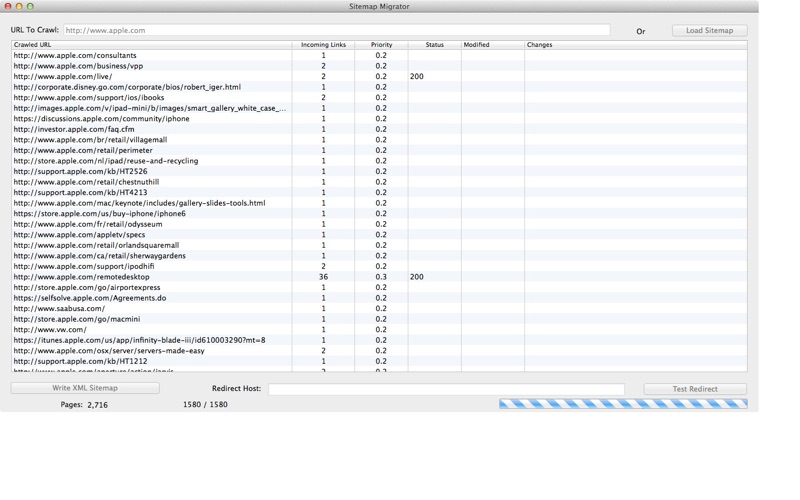The width and height of the screenshot is (800, 500).
Task: Select row http://support.apple.com/kb/HT1212
Action: (379, 361)
